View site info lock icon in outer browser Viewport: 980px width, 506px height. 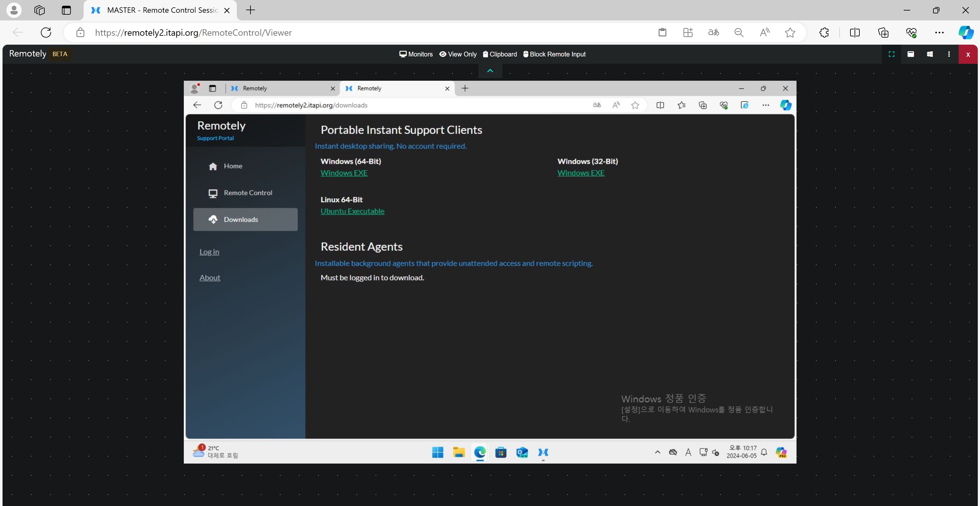(80, 32)
